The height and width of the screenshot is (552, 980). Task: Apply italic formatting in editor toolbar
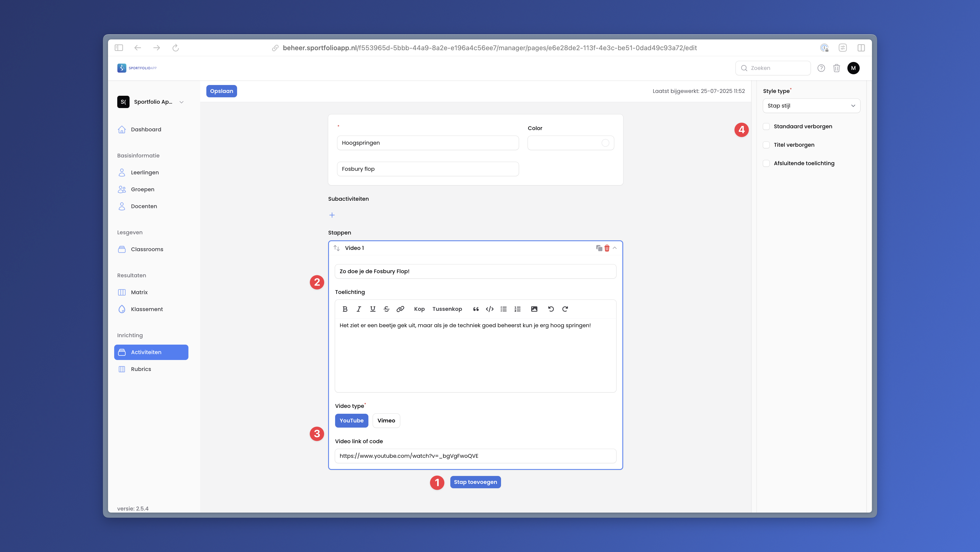358,309
